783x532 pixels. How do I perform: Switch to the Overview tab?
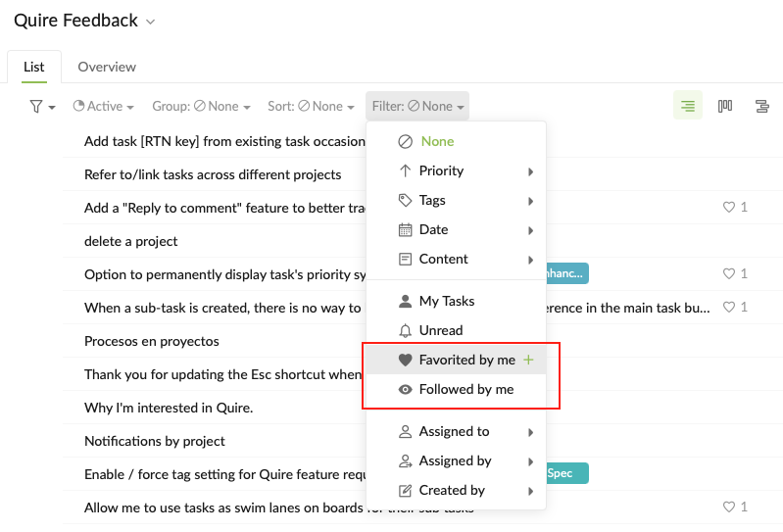(107, 67)
